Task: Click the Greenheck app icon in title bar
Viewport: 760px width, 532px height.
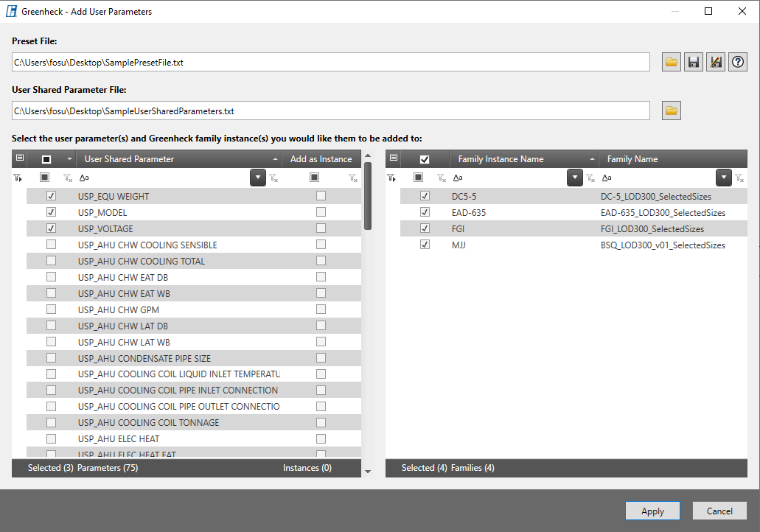Action: [10, 11]
